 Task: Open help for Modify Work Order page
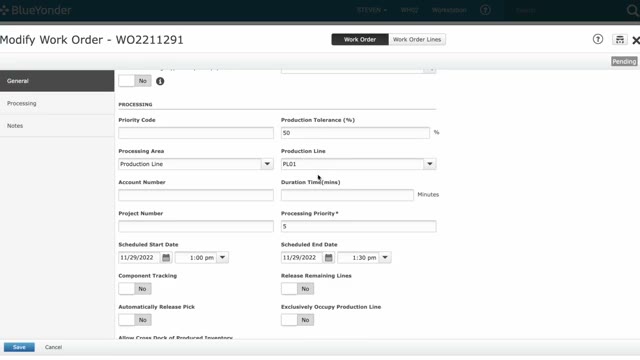point(598,39)
